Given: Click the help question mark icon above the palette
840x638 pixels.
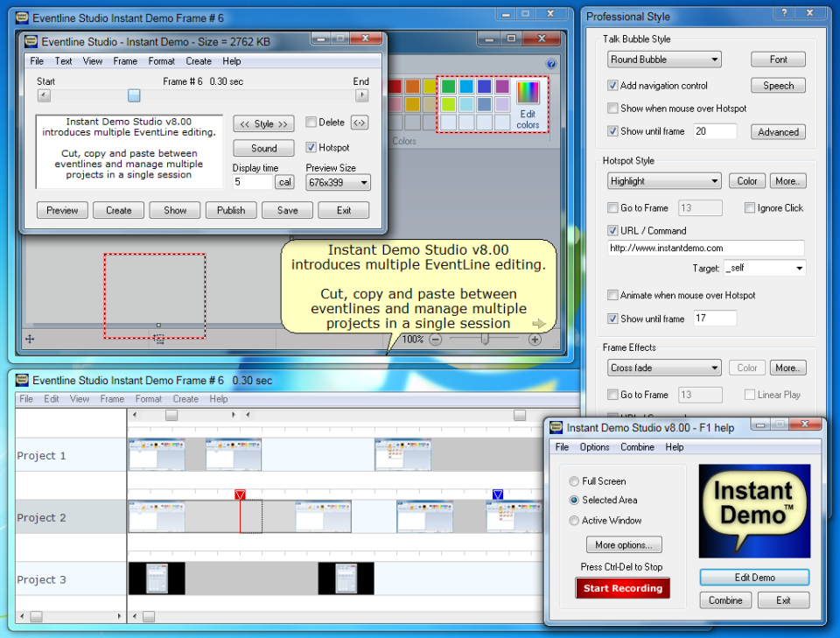Looking at the screenshot, I should (550, 64).
